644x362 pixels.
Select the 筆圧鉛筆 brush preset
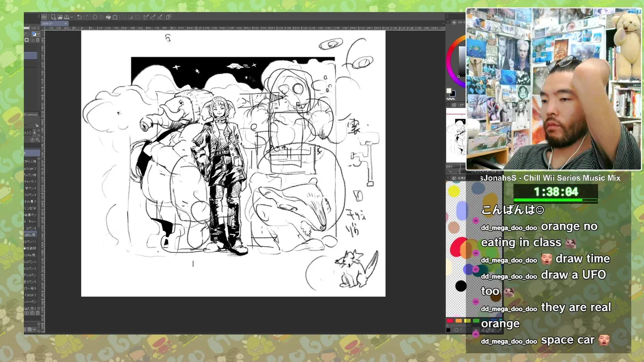click(x=31, y=248)
